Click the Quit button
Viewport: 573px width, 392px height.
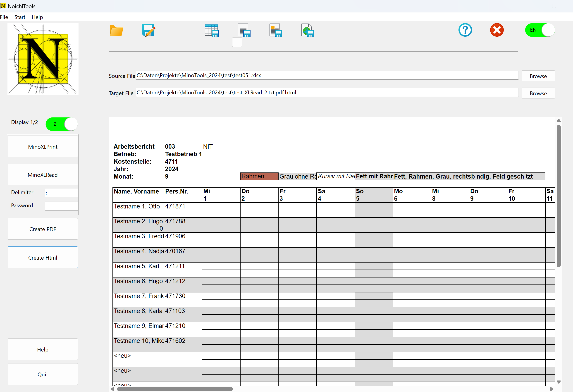(43, 374)
